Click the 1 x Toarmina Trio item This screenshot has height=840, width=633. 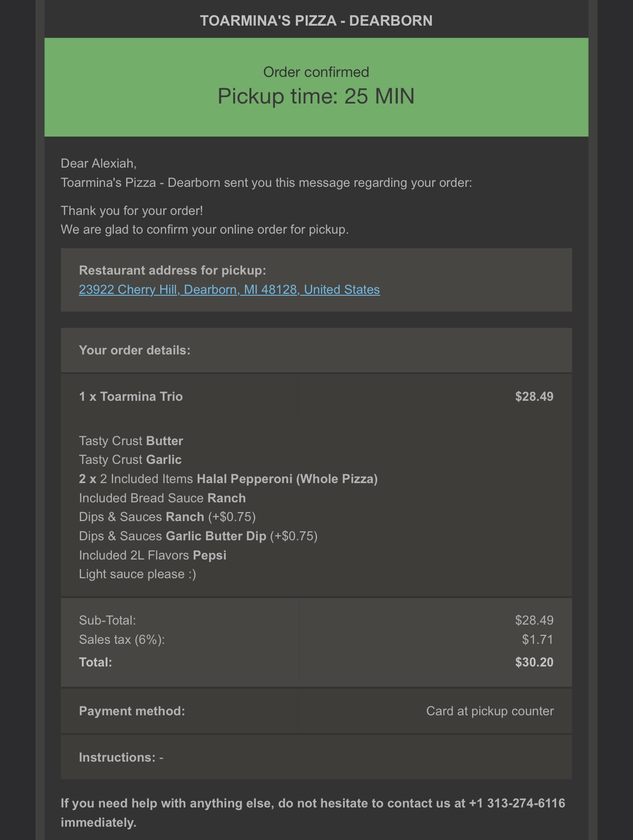pyautogui.click(x=131, y=397)
